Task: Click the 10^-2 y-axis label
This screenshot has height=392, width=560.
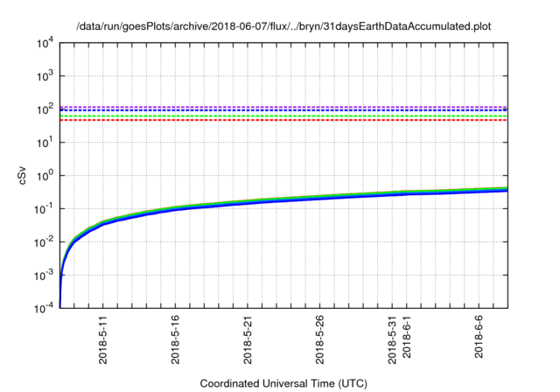Action: [x=45, y=242]
